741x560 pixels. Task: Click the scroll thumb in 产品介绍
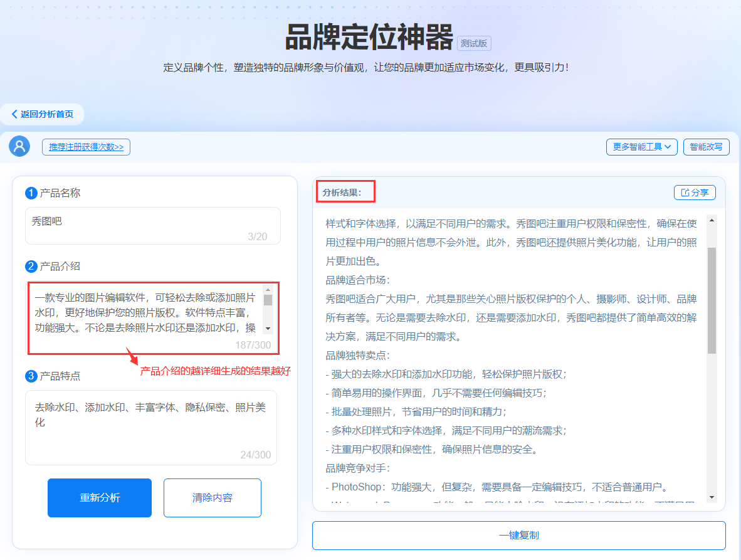point(268,300)
